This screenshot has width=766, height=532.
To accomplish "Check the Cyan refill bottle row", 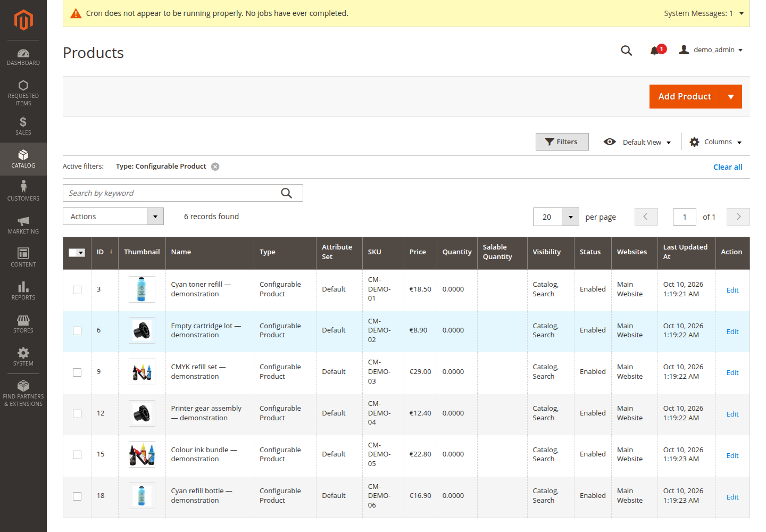I will 77,496.
